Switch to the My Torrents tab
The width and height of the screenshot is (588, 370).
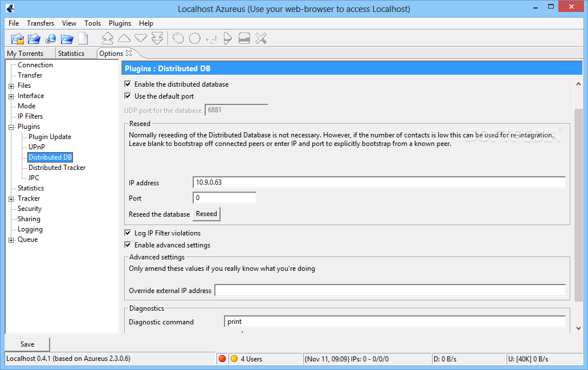tap(25, 53)
